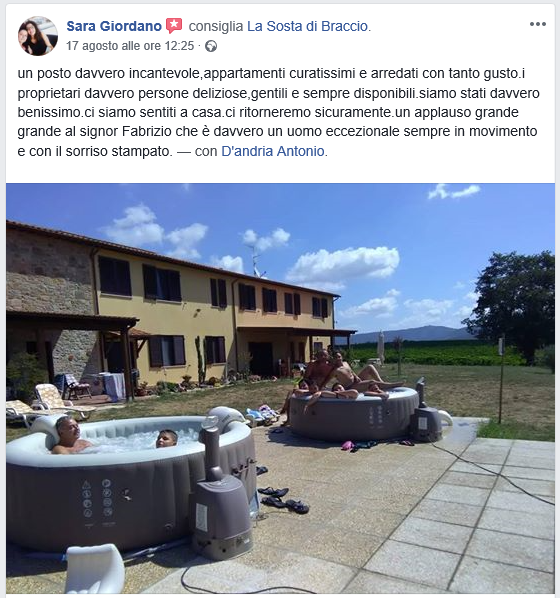Click the review text paragraph

click(x=278, y=112)
